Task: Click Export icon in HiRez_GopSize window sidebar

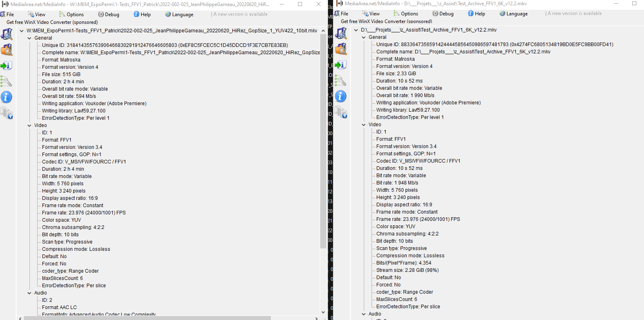Action: point(6,66)
